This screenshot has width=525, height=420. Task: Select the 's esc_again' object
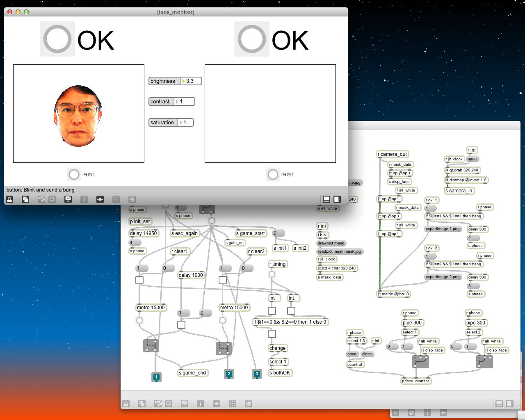coord(185,233)
